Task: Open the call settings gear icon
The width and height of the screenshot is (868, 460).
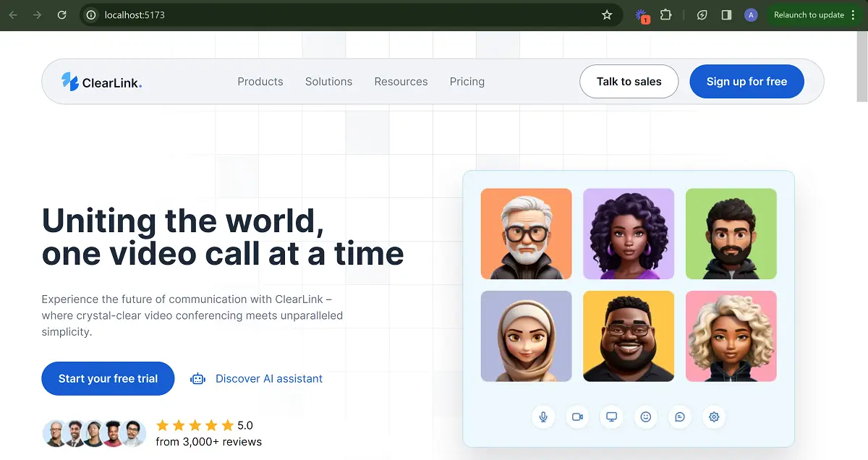Action: tap(714, 417)
